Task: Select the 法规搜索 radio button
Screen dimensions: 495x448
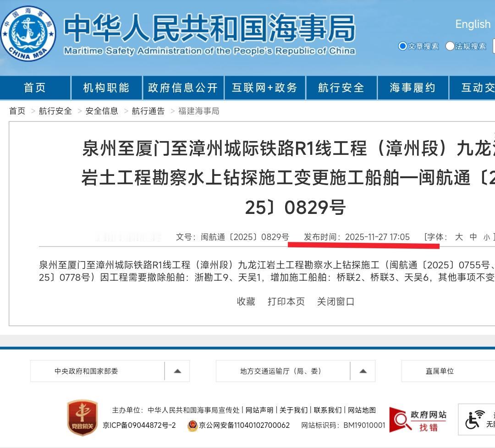Action: pyautogui.click(x=450, y=46)
